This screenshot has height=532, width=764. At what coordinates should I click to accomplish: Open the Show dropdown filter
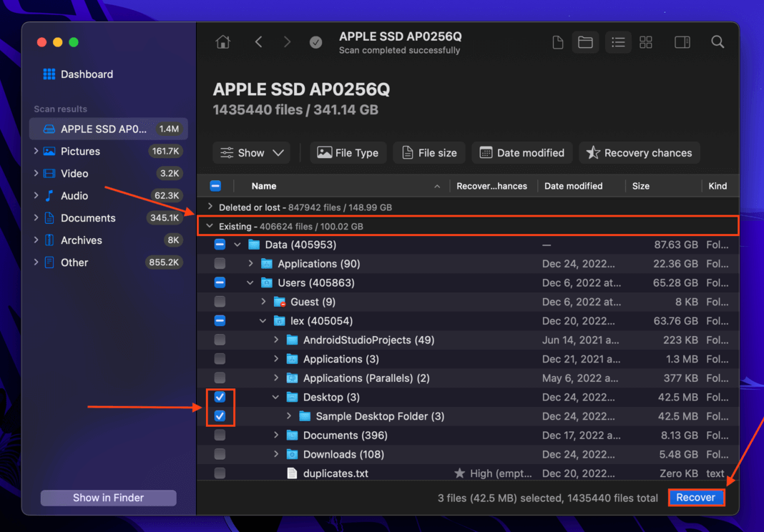[x=251, y=153]
